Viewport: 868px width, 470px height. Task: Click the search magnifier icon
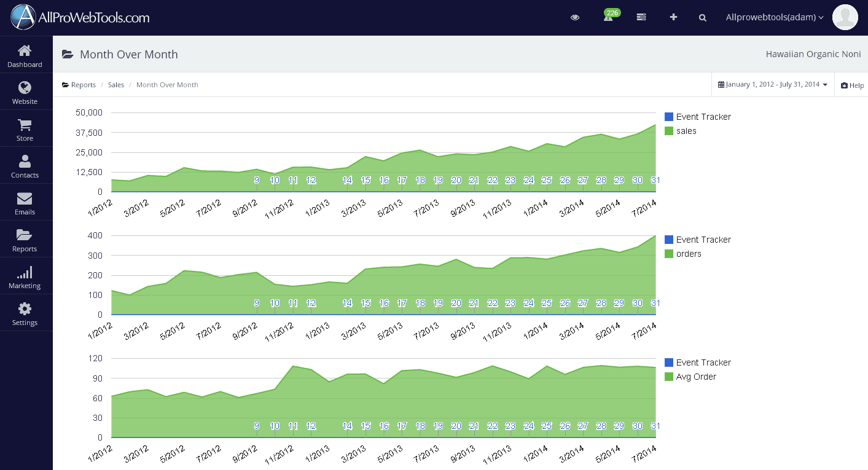click(x=703, y=18)
